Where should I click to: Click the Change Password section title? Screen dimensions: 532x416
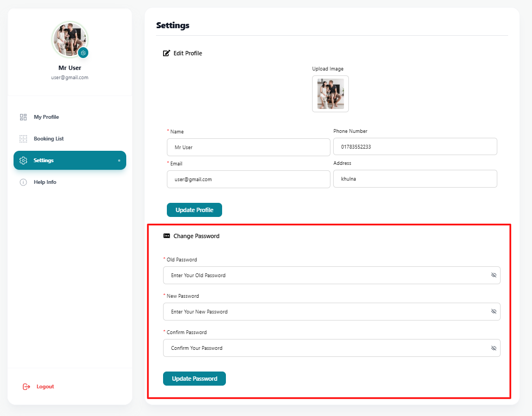tap(197, 236)
